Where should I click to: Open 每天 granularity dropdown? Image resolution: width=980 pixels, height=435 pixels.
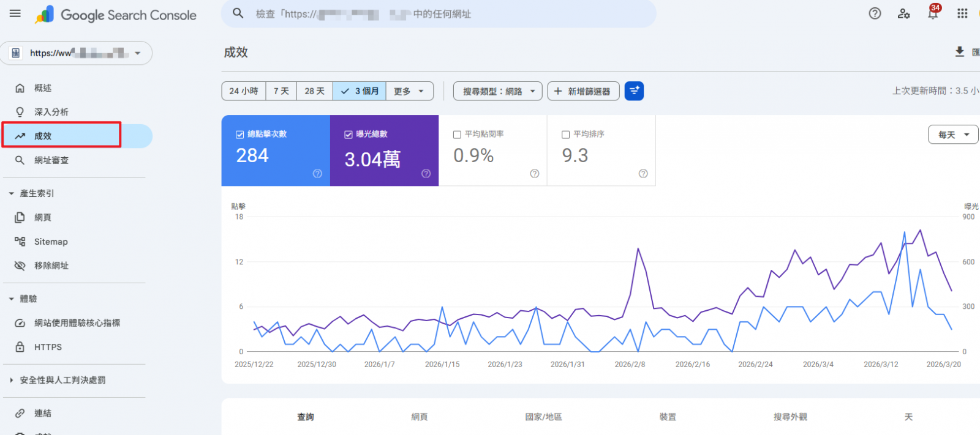[954, 135]
